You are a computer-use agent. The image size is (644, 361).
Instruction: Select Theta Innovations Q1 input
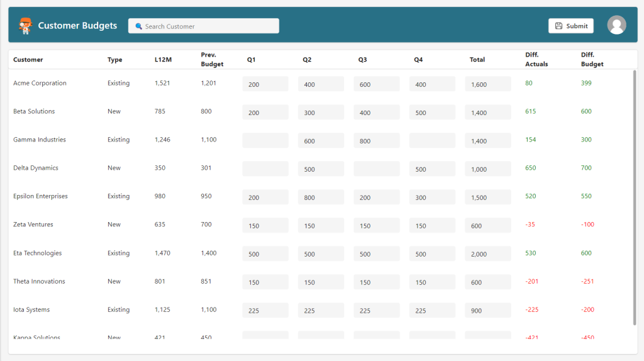click(x=265, y=282)
